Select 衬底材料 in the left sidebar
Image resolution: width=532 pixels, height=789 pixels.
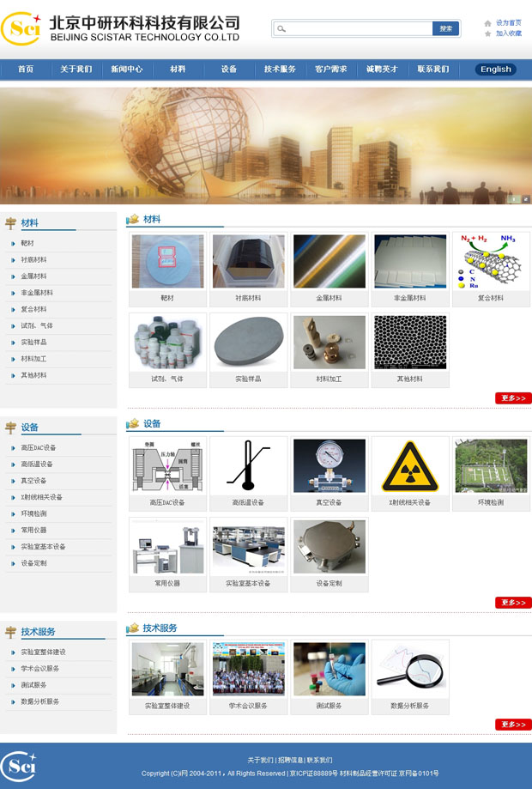(34, 260)
